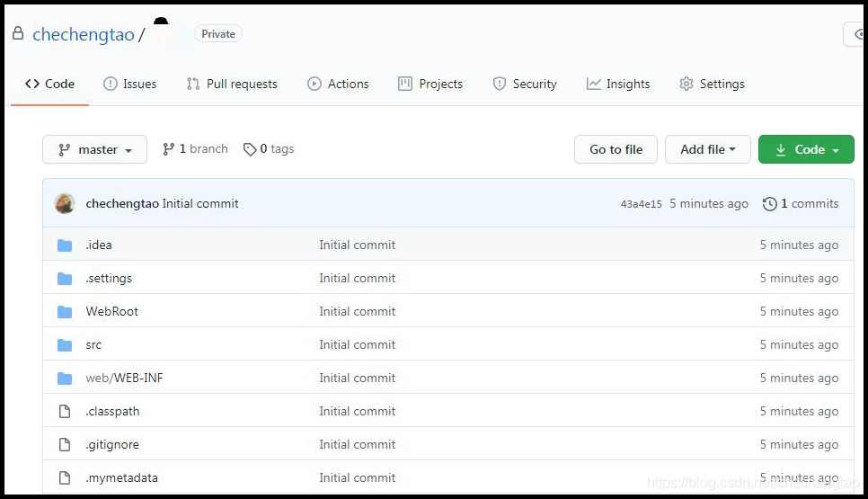Click the branch count icon

(168, 149)
